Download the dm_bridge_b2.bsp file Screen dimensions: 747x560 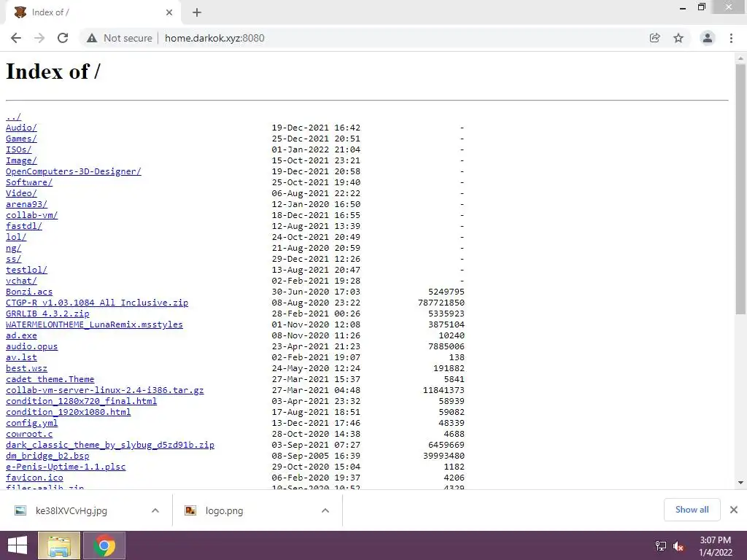[x=47, y=456]
